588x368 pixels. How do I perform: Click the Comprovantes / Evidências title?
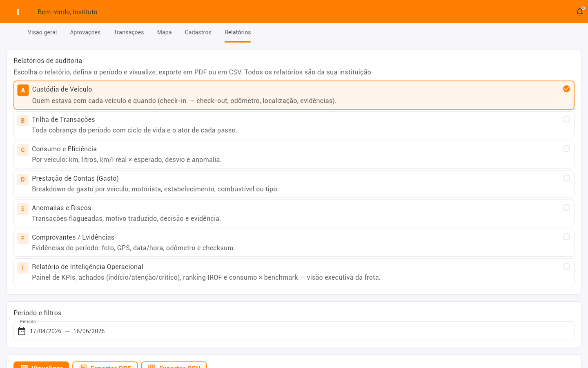[73, 237]
